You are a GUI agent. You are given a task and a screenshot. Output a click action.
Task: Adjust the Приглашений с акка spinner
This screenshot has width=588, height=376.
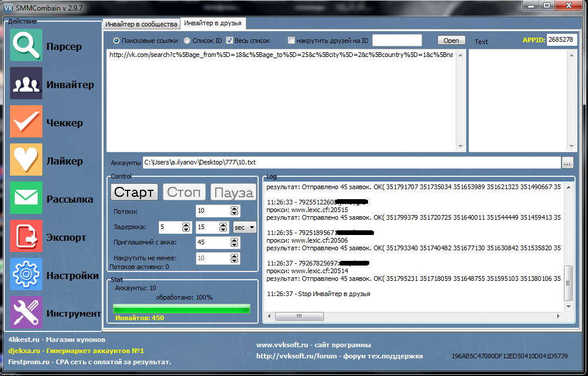coord(235,243)
